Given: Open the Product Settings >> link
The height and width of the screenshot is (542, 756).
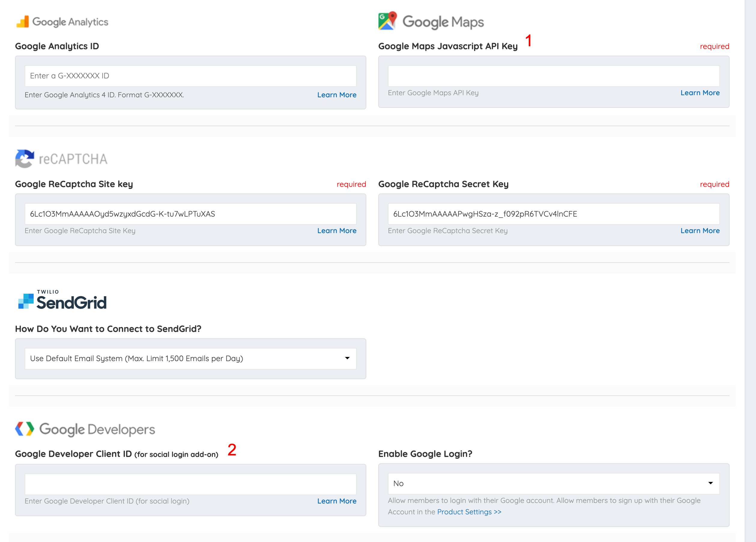Looking at the screenshot, I should 469,512.
